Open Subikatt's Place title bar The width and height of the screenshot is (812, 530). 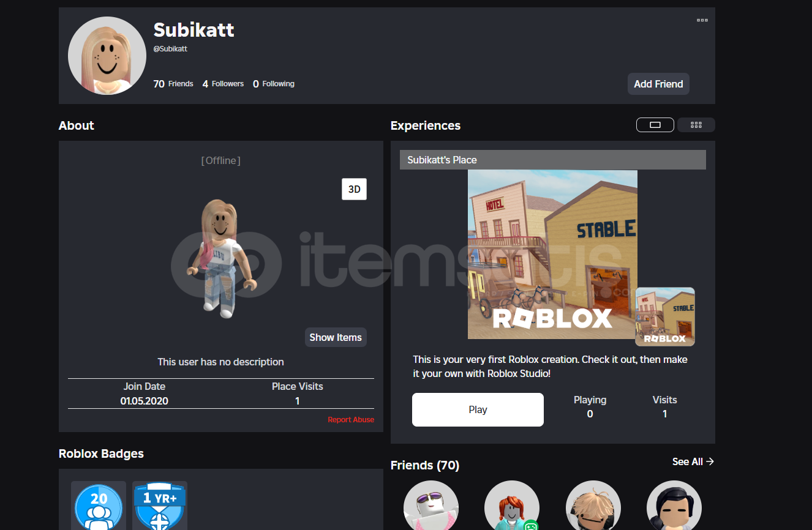[553, 160]
